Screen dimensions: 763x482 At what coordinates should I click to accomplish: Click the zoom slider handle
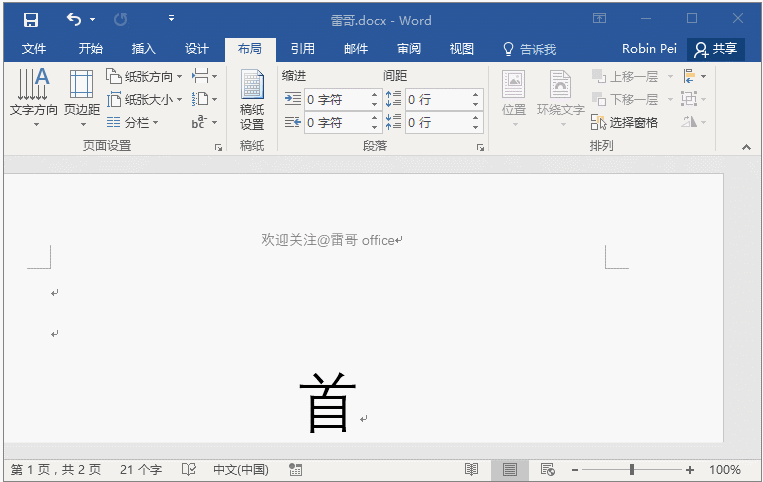631,469
